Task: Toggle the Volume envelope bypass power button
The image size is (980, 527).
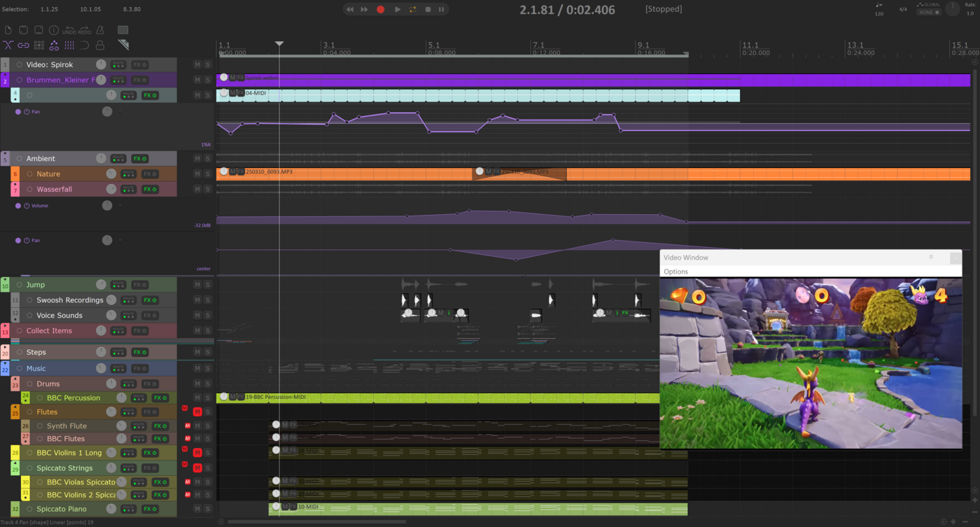Action: point(27,206)
